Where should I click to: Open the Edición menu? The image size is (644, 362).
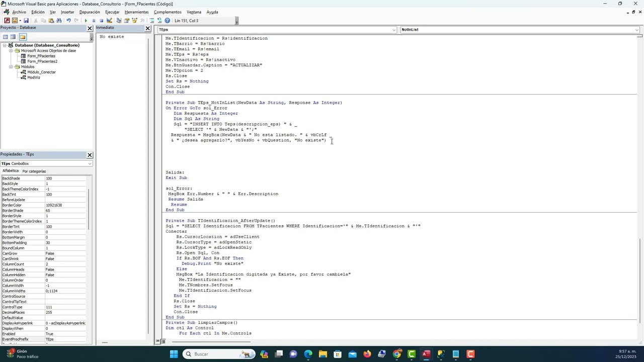point(38,12)
